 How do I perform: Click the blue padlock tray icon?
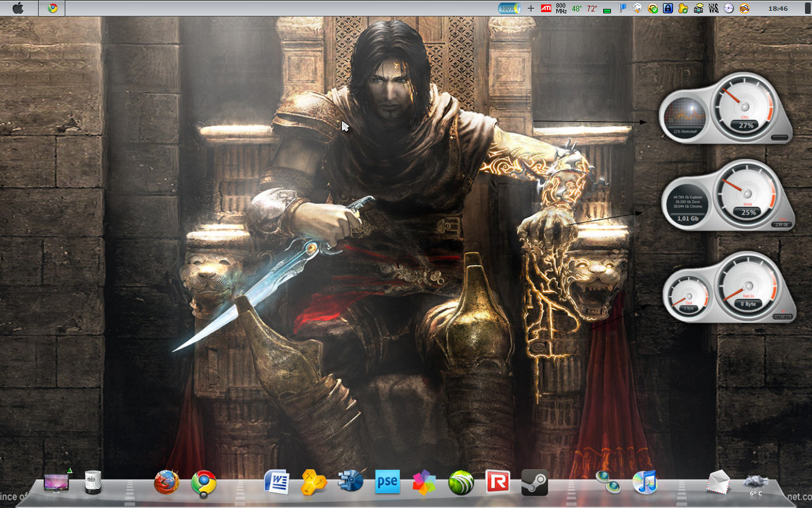click(667, 8)
